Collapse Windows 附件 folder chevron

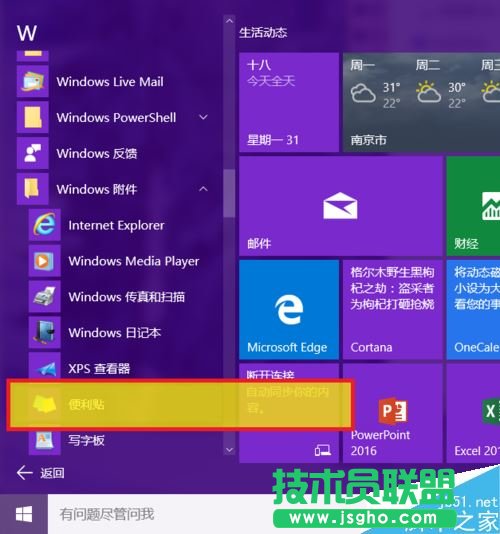point(203,189)
